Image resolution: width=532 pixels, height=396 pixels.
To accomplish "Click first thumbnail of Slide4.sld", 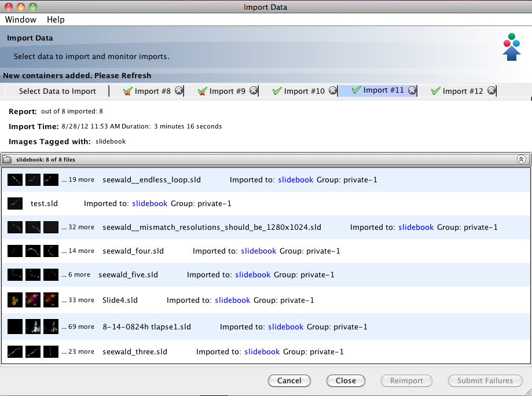I will click(x=15, y=300).
